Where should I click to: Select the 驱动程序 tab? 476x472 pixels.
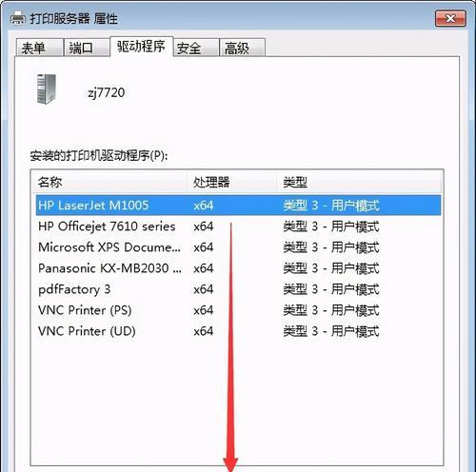141,47
